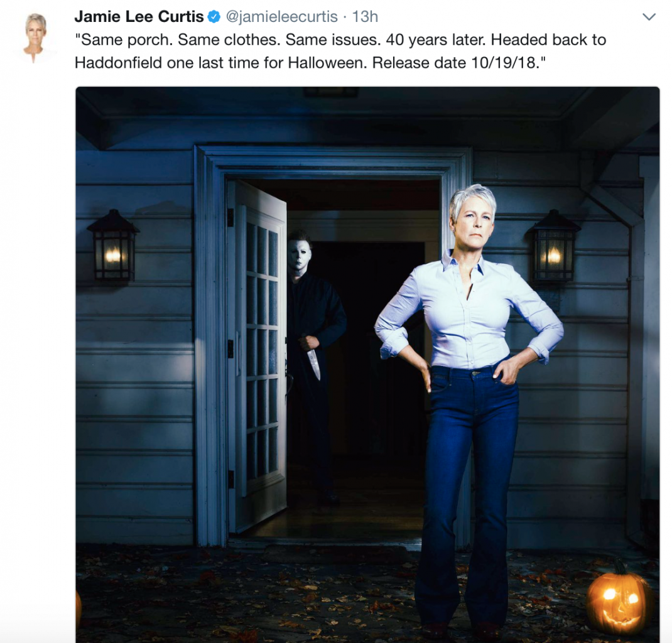Click the leaf-covered porch floor in the photo
This screenshot has width=672, height=643.
240,595
